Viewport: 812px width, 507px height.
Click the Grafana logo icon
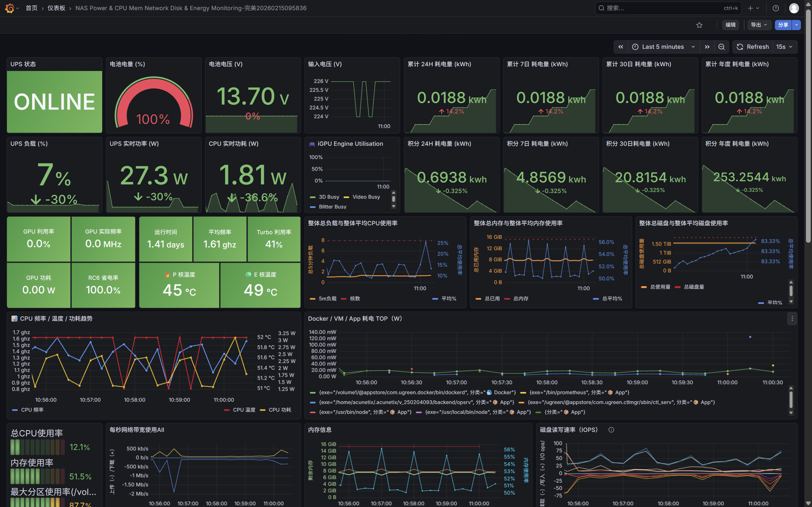coord(10,8)
